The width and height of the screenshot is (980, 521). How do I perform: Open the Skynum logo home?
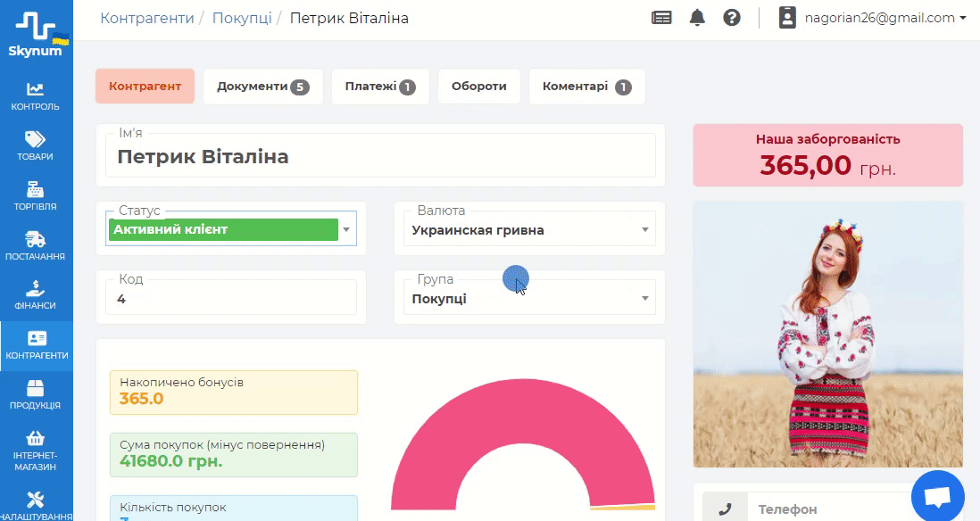pos(36,35)
